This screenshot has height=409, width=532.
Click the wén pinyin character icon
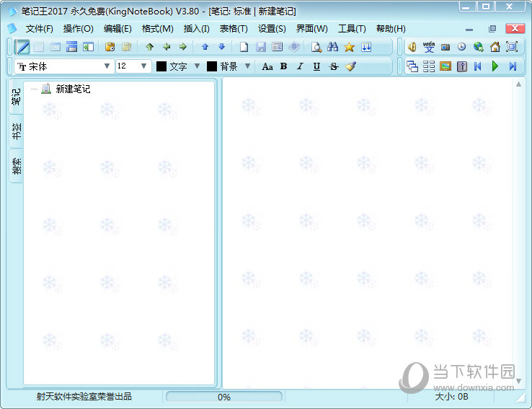[428, 47]
